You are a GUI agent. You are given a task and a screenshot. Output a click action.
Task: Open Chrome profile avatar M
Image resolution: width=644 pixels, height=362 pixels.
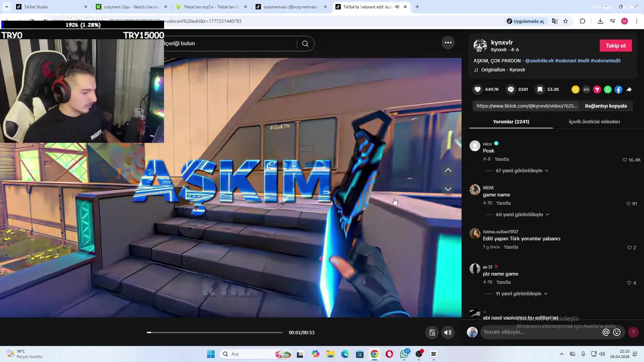pos(624,21)
